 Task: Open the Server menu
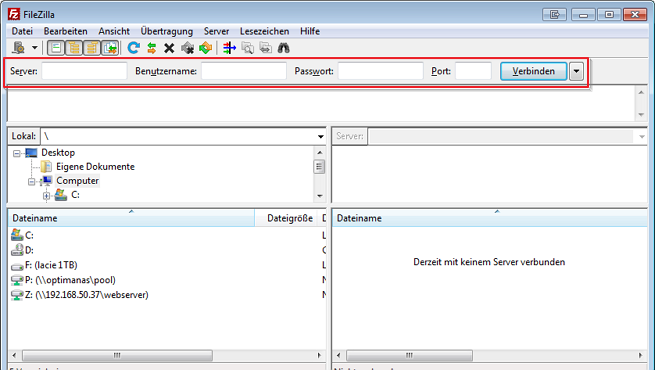[216, 31]
